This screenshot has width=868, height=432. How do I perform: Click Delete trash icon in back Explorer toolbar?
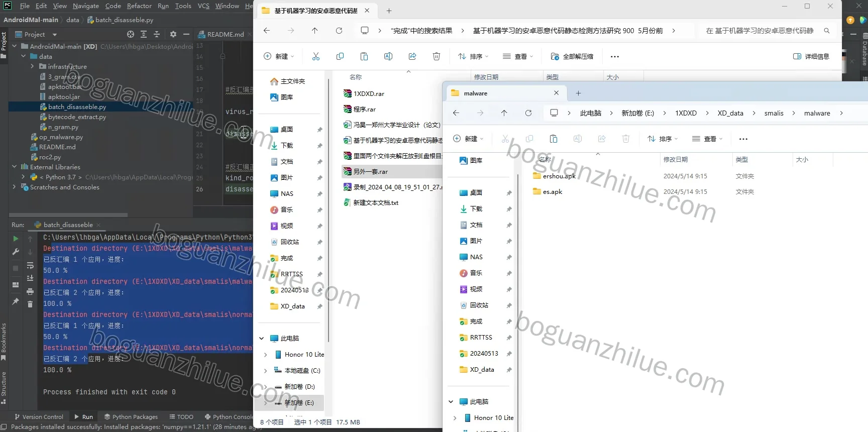(x=437, y=56)
